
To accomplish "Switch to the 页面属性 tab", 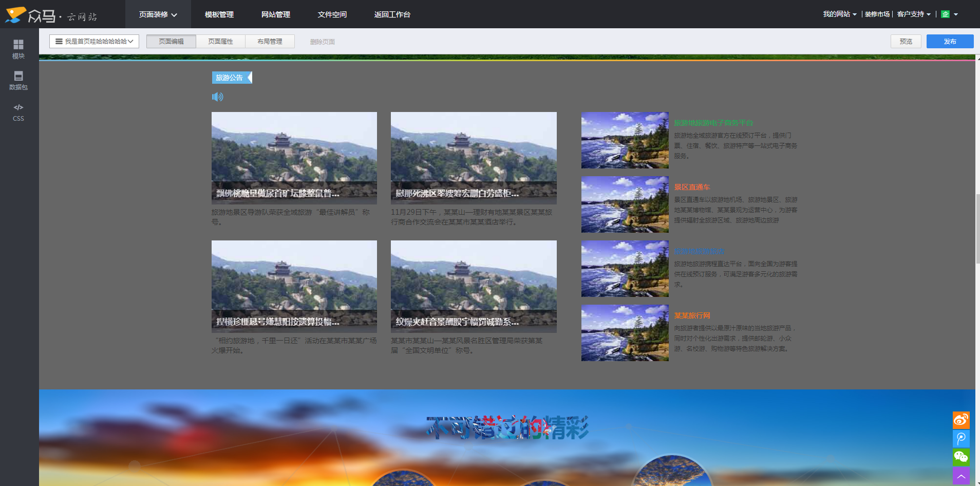I will tap(220, 41).
